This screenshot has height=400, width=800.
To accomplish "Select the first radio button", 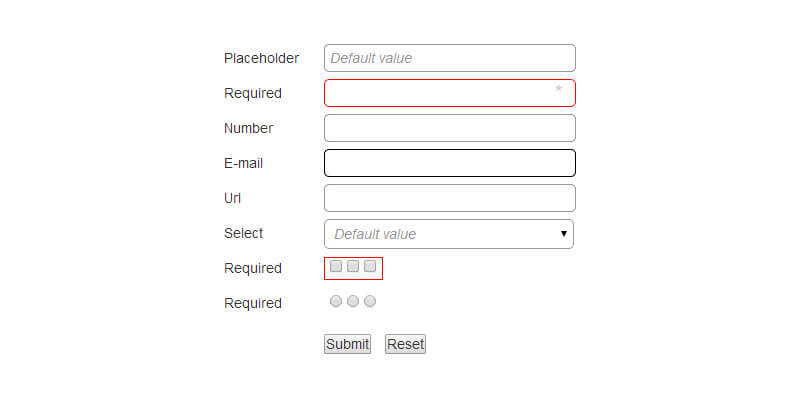I will (336, 301).
